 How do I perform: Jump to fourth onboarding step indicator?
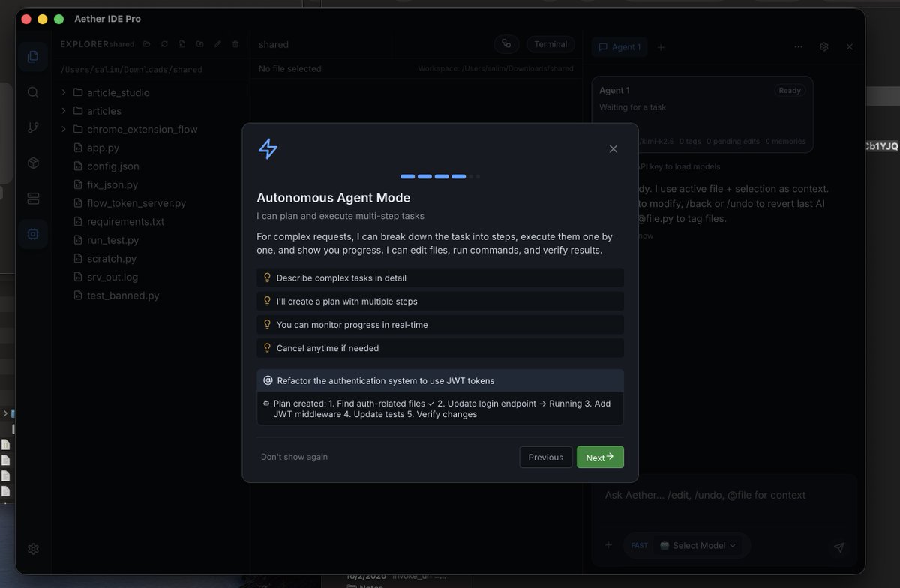[x=458, y=176]
